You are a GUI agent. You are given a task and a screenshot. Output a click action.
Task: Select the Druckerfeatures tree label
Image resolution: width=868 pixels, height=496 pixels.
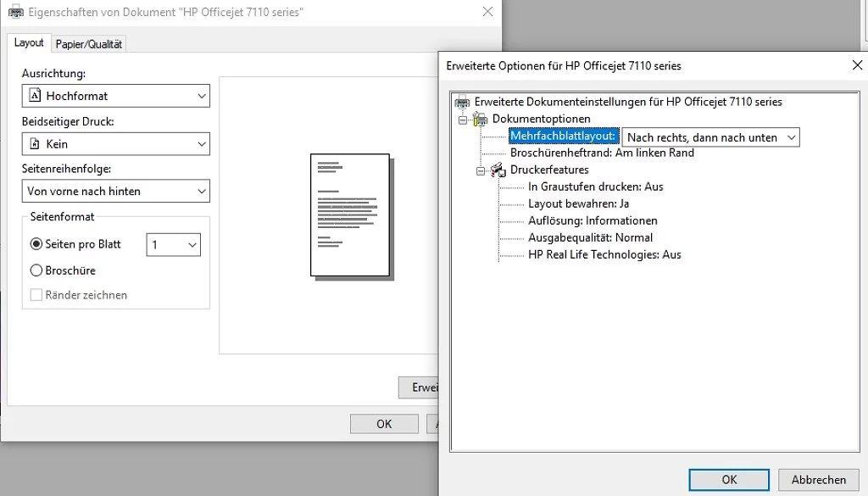549,170
